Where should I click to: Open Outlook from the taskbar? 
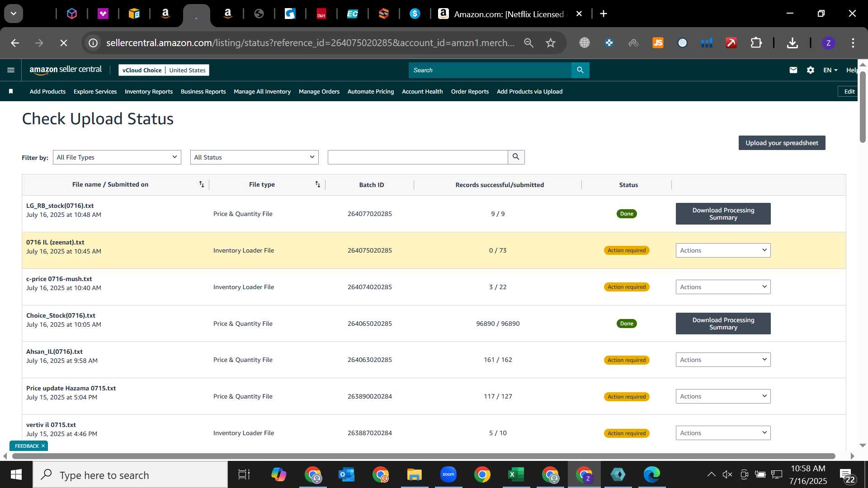346,475
